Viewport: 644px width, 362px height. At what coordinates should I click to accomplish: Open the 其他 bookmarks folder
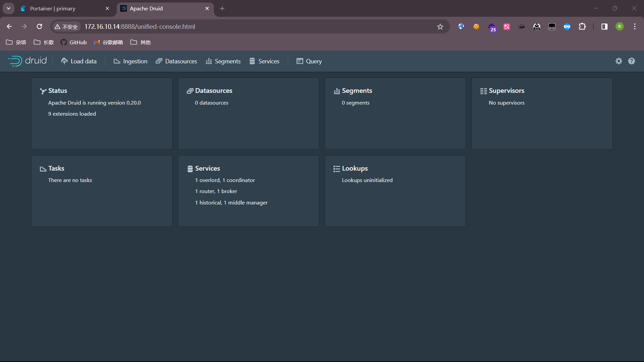141,42
